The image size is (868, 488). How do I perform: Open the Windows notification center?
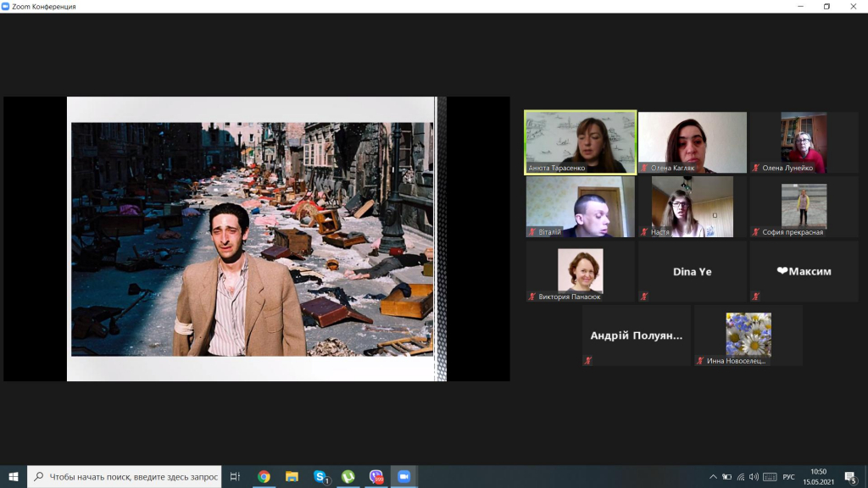(851, 477)
